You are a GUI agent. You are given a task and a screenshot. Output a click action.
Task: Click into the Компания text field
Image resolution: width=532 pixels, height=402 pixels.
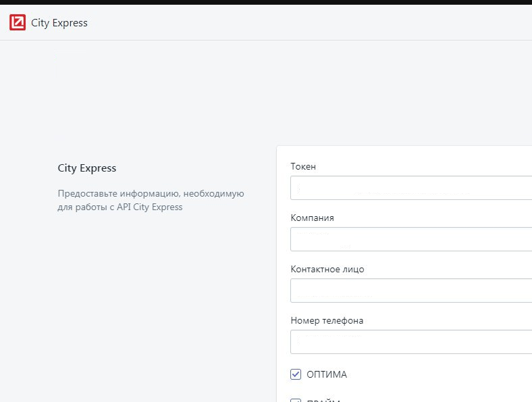(411, 239)
